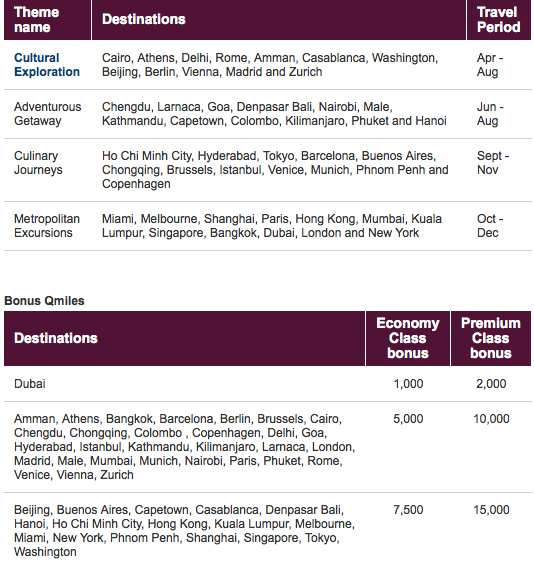Click the Premium Class bonus column header
The width and height of the screenshot is (534, 565).
pos(491,338)
